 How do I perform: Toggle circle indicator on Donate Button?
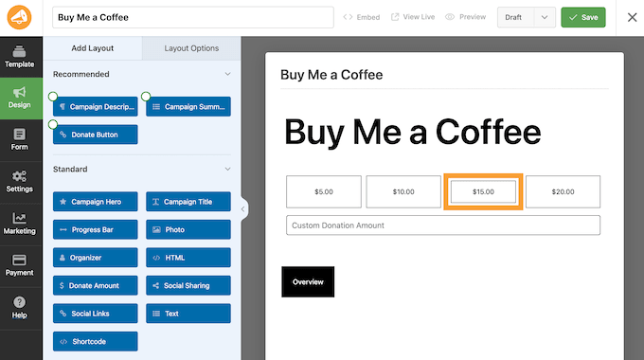(x=53, y=124)
